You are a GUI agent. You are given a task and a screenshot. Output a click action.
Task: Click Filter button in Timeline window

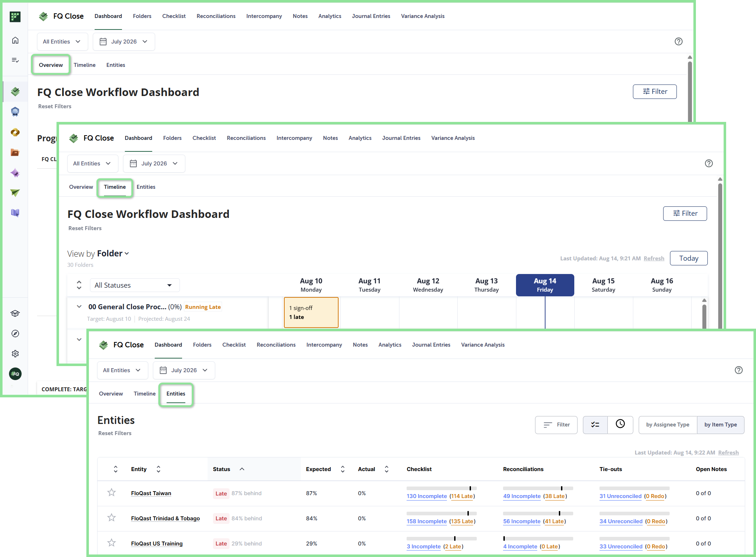(685, 214)
